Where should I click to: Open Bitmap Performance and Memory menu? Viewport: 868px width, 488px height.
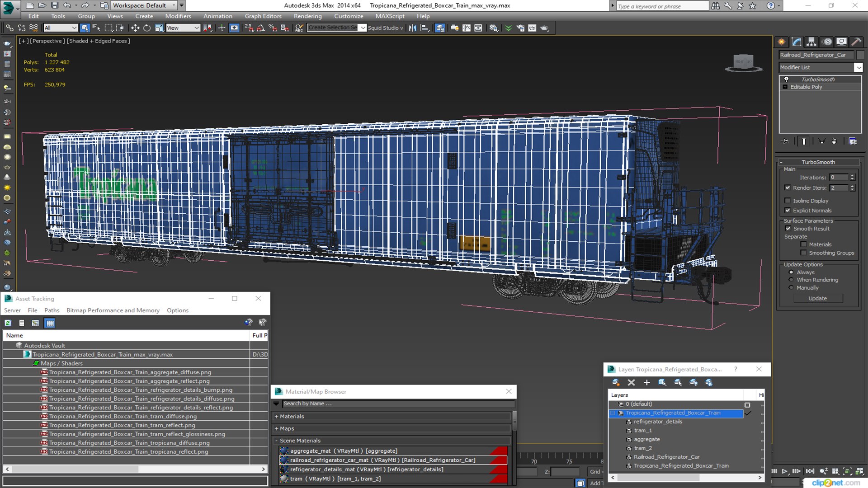coord(113,310)
